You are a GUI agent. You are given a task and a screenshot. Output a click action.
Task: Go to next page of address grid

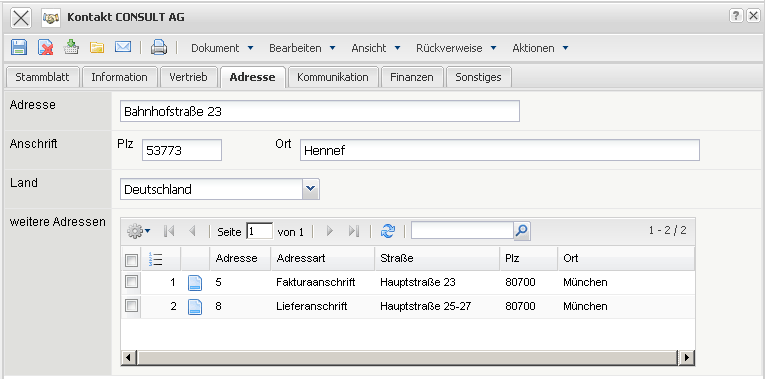tap(330, 231)
